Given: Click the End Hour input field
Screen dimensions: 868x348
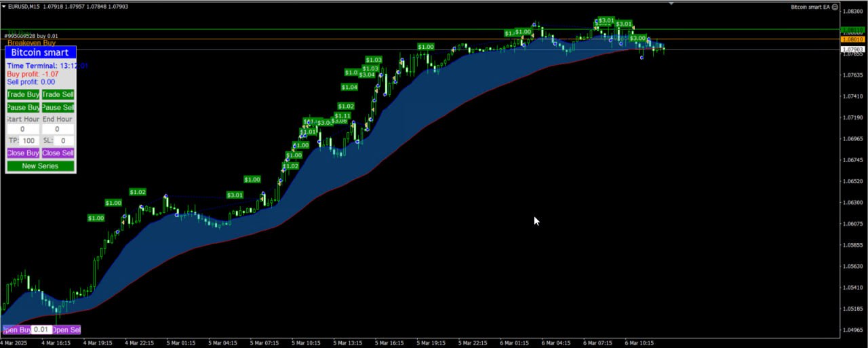Looking at the screenshot, I should click(57, 129).
